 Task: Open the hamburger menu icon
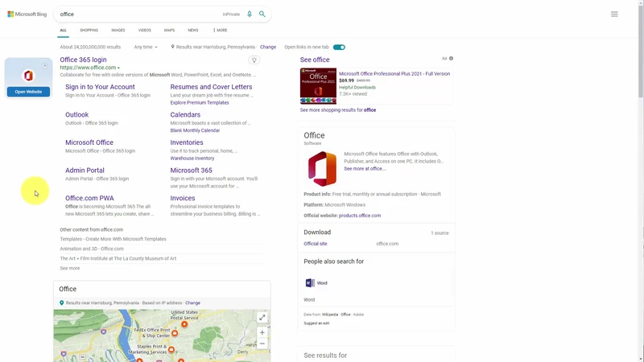coord(614,14)
